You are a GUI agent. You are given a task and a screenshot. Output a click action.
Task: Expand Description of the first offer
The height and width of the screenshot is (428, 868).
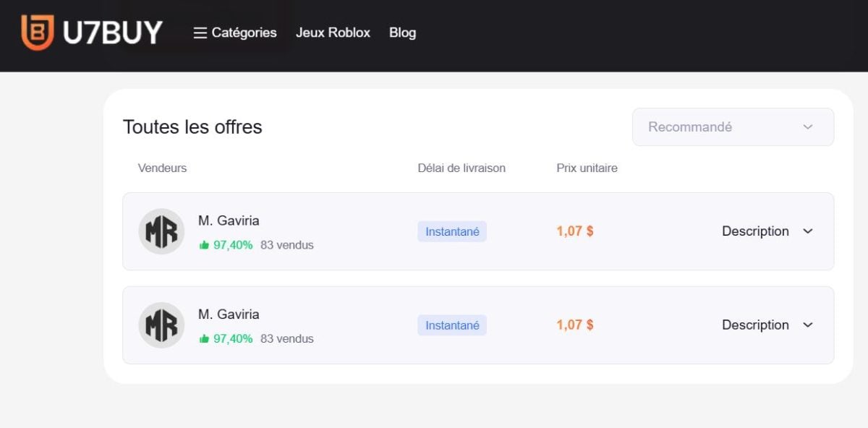(x=755, y=231)
